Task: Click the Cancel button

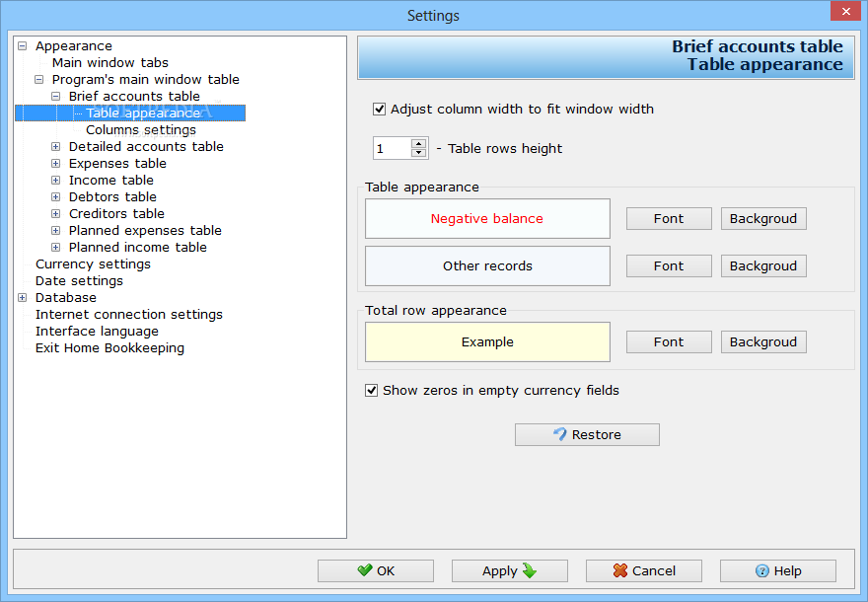Action: tap(644, 570)
